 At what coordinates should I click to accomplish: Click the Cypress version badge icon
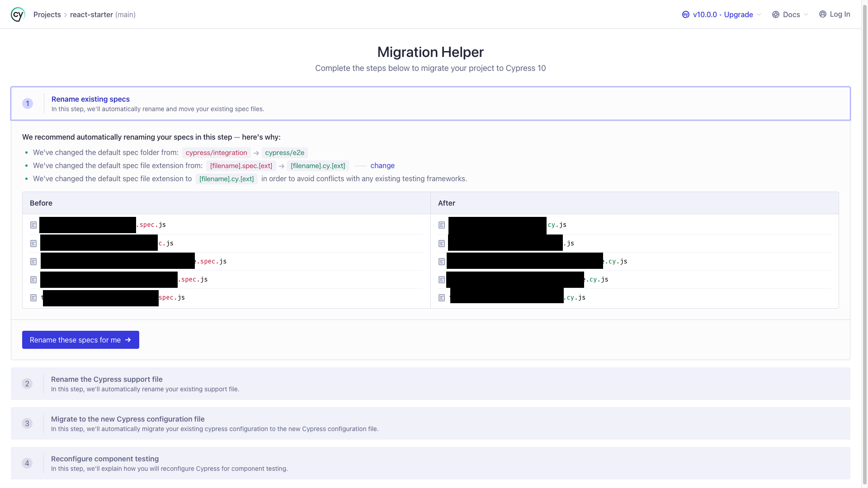[x=685, y=14]
